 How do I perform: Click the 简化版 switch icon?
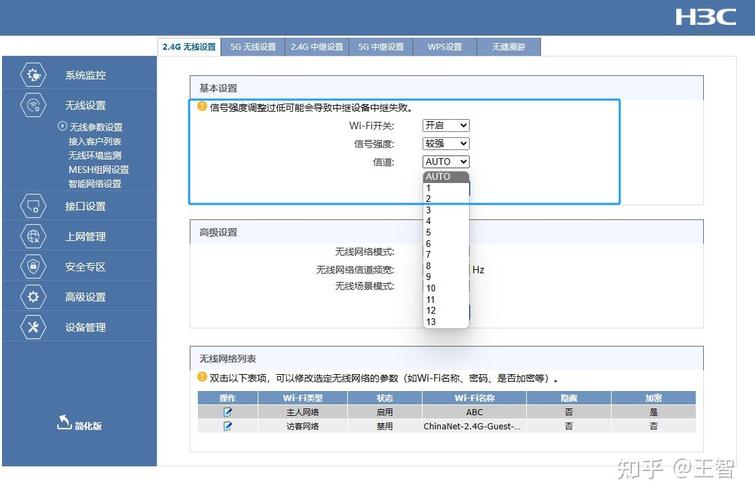(x=64, y=422)
